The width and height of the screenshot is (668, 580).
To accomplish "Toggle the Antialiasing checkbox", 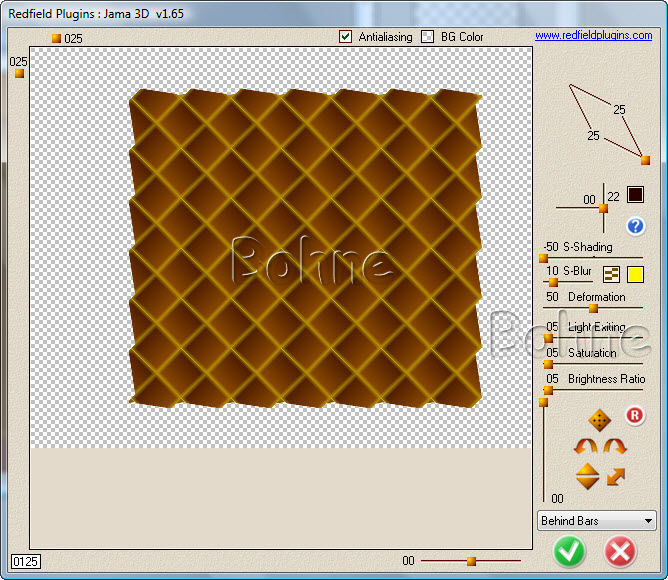I will coord(346,37).
